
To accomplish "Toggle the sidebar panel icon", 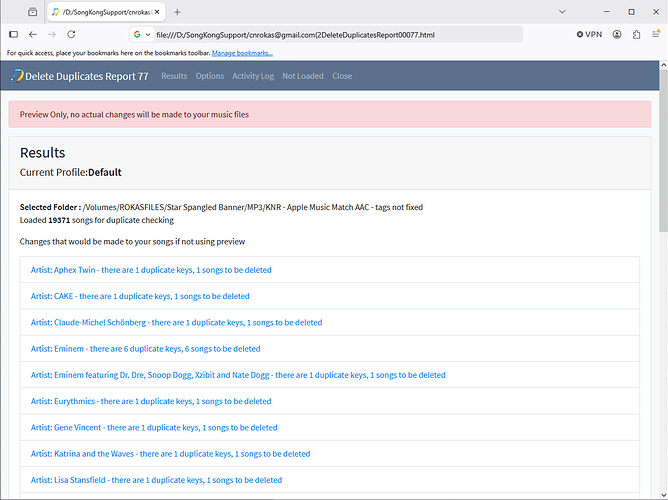I will [x=14, y=34].
